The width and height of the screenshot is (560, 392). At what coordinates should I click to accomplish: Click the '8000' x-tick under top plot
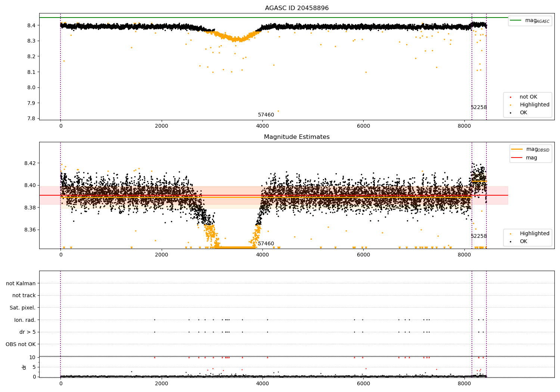(464, 126)
